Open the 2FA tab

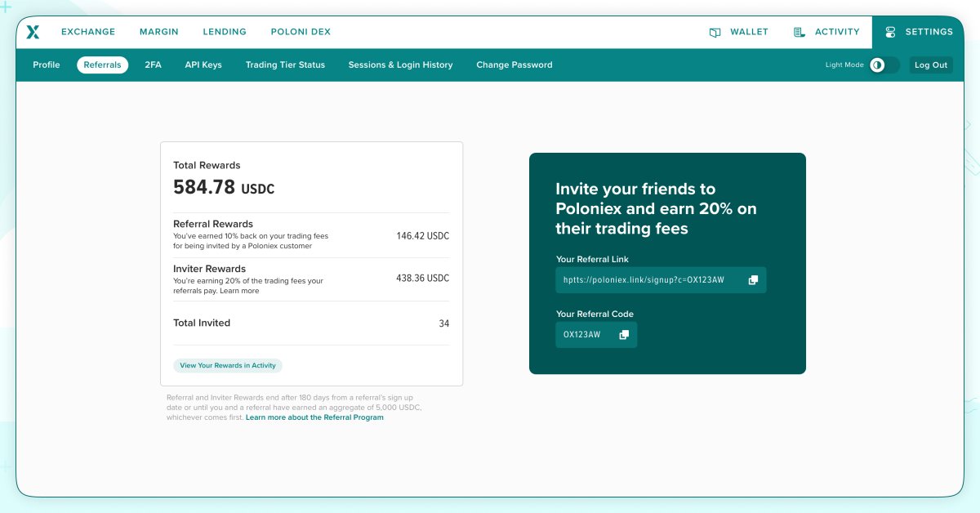click(x=153, y=65)
